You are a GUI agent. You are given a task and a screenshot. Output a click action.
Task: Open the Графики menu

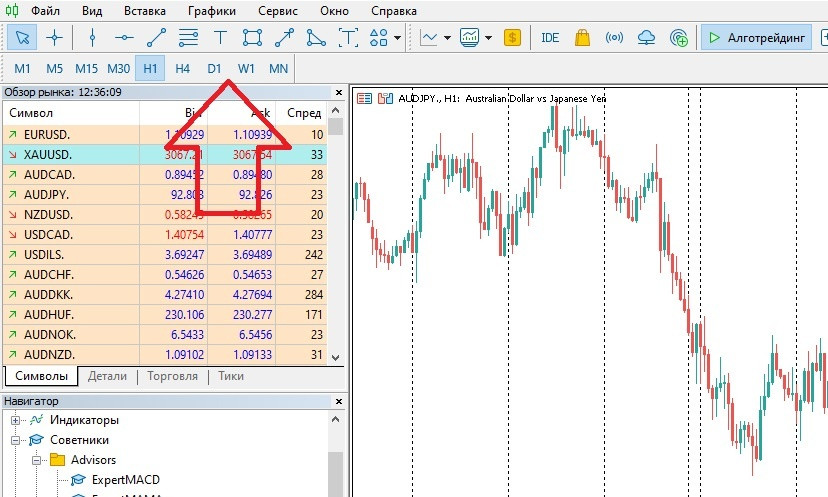pos(212,11)
